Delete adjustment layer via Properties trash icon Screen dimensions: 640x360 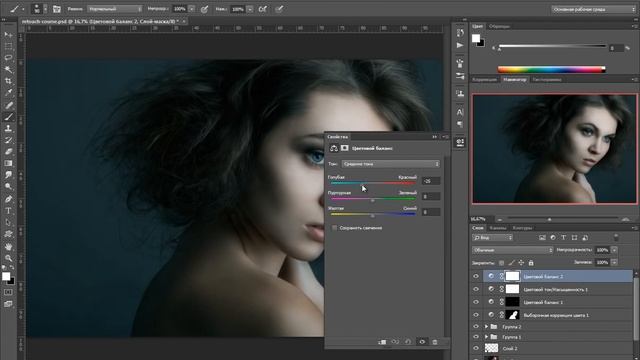[x=435, y=342]
